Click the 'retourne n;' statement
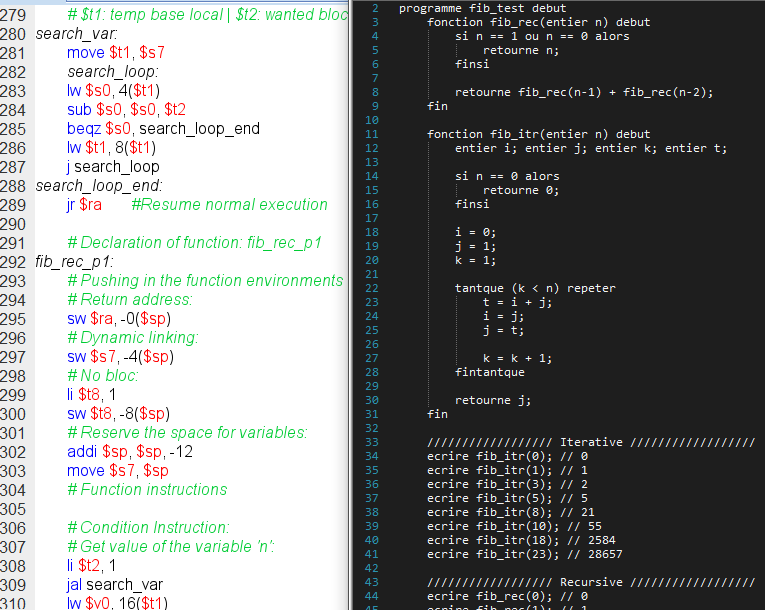Viewport: 765px width, 610px height. pyautogui.click(x=521, y=51)
